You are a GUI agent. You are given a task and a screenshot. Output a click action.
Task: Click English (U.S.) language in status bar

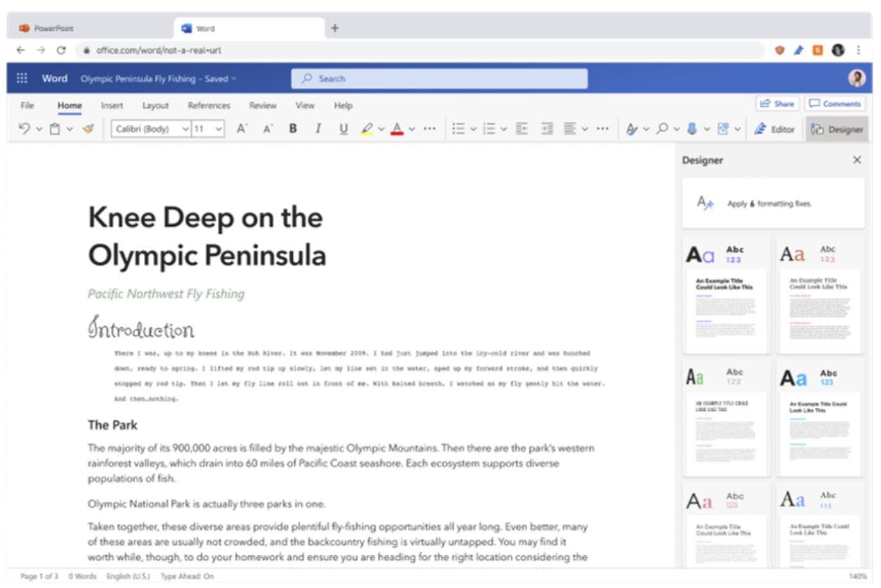click(128, 576)
